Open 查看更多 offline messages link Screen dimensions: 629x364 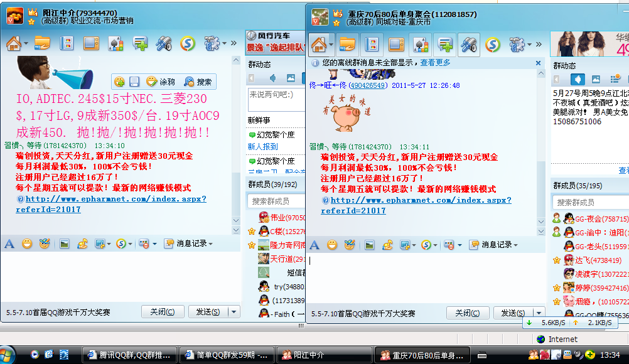(x=435, y=63)
